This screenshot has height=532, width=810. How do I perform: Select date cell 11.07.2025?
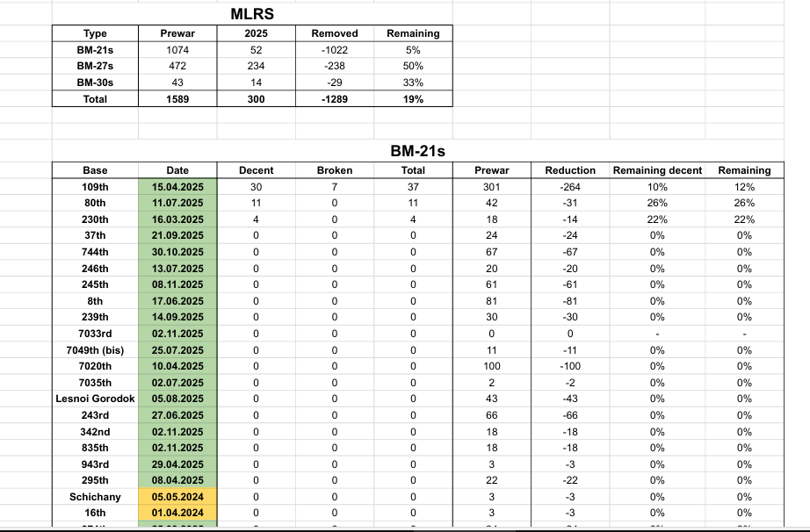tap(177, 203)
